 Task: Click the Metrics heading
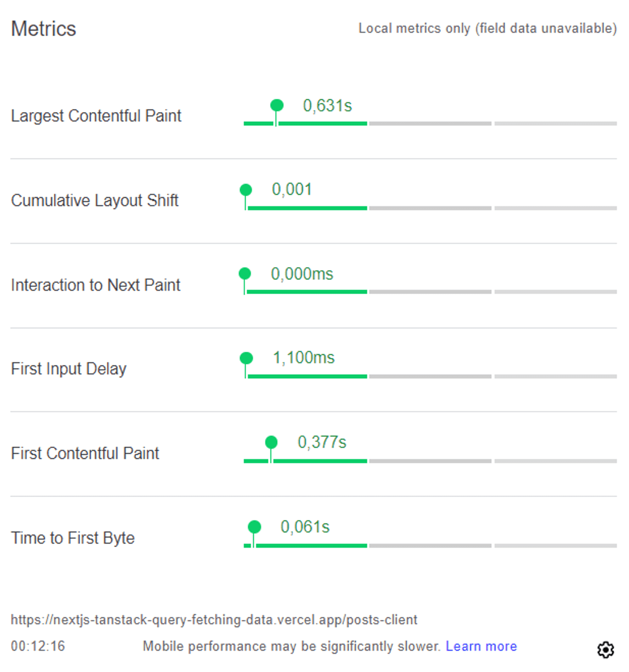point(44,28)
